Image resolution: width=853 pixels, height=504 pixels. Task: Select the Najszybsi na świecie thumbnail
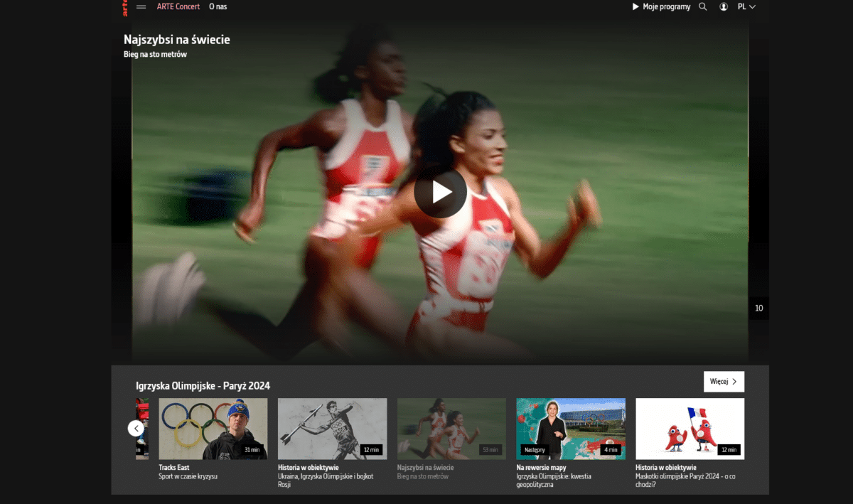pyautogui.click(x=451, y=427)
